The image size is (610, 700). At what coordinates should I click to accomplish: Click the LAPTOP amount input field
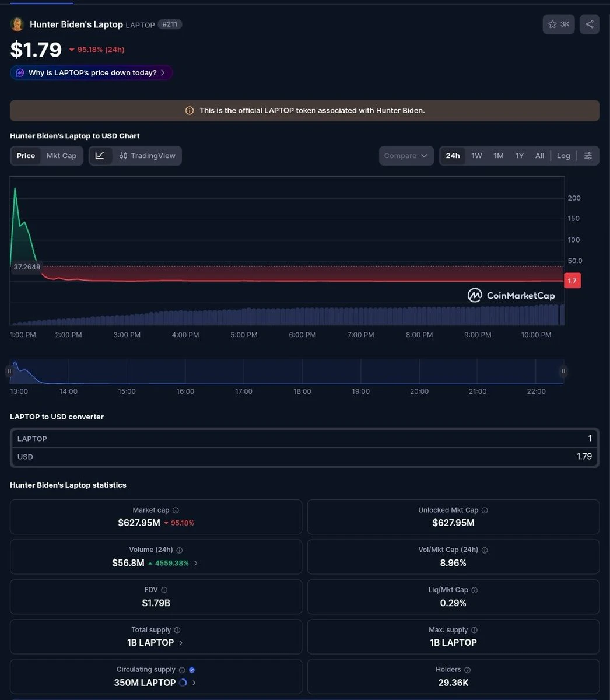[304, 439]
